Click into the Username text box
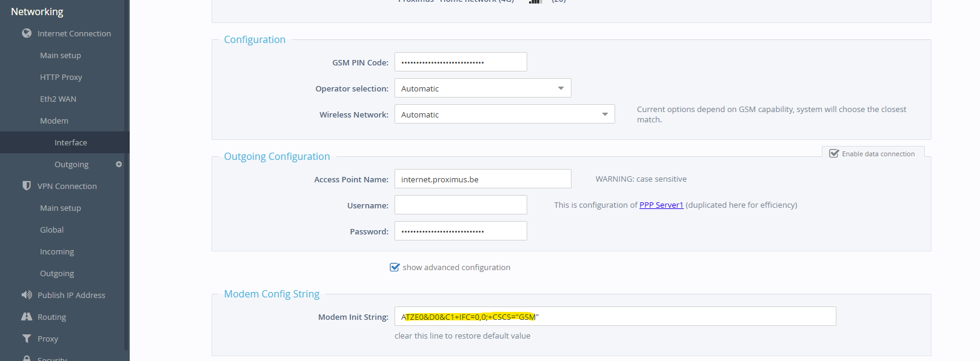Viewport: 980px width, 361px height. [x=461, y=205]
